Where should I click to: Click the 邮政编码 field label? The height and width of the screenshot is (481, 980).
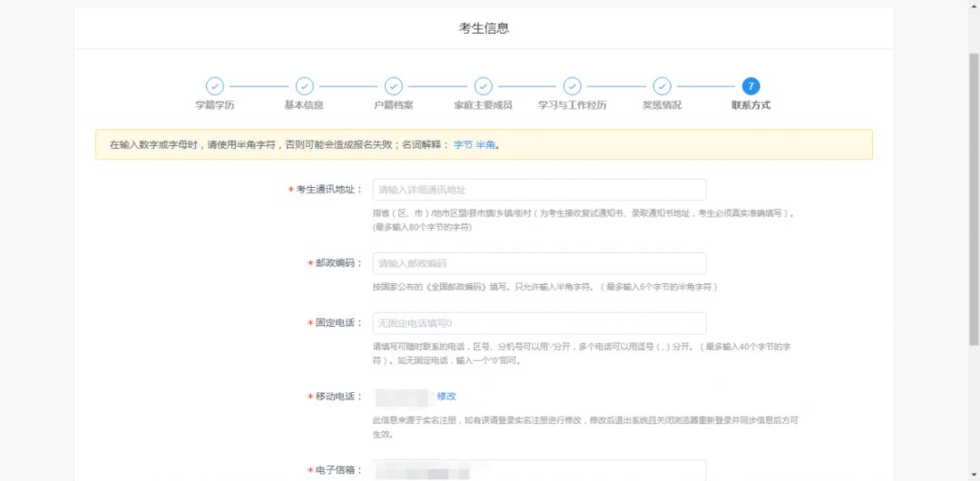pos(335,263)
